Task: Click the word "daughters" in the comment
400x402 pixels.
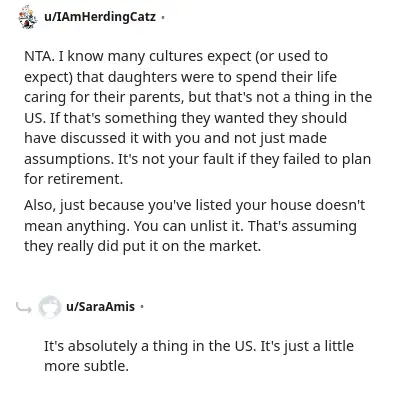Action: click(x=142, y=77)
